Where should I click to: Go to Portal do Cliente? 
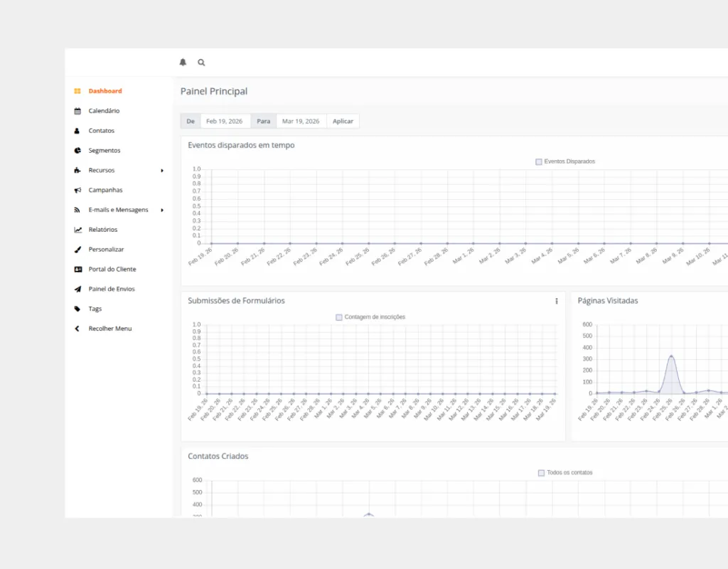click(x=112, y=270)
